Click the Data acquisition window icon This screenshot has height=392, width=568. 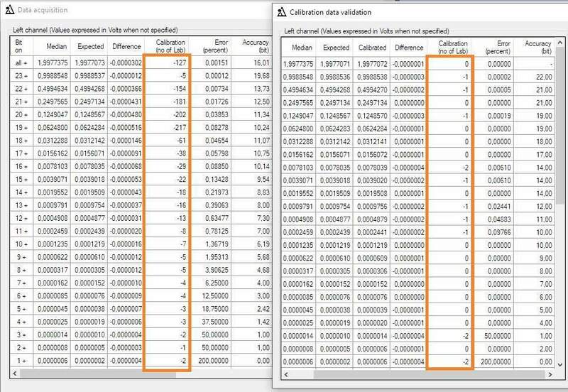7,10
